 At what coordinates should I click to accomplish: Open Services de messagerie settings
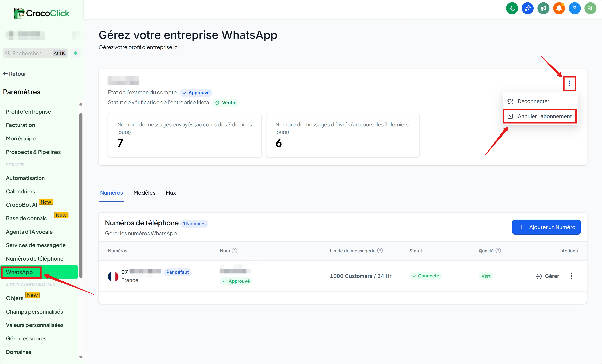pos(36,245)
